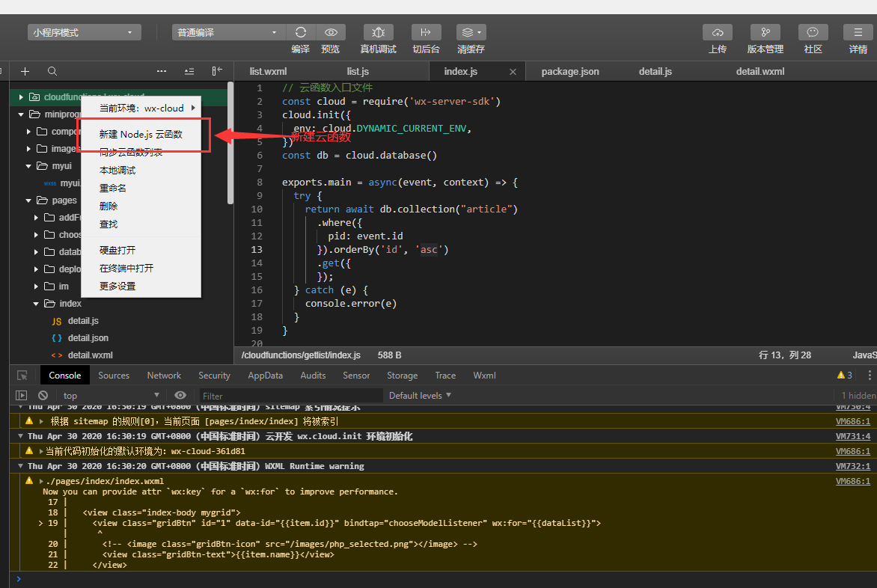The image size is (877, 588).
Task: Activate the element inspector icon in devtools
Action: [x=22, y=376]
